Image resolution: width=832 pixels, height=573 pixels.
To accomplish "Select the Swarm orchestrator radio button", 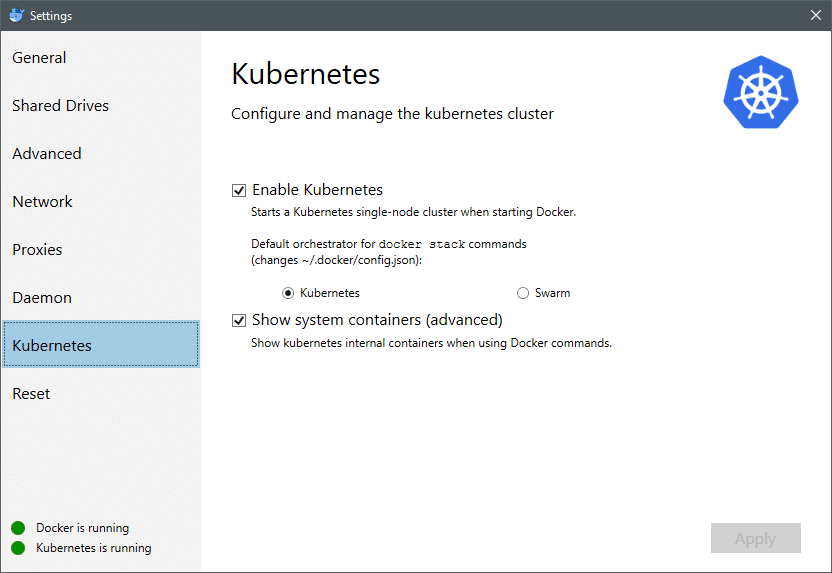I will (x=523, y=293).
